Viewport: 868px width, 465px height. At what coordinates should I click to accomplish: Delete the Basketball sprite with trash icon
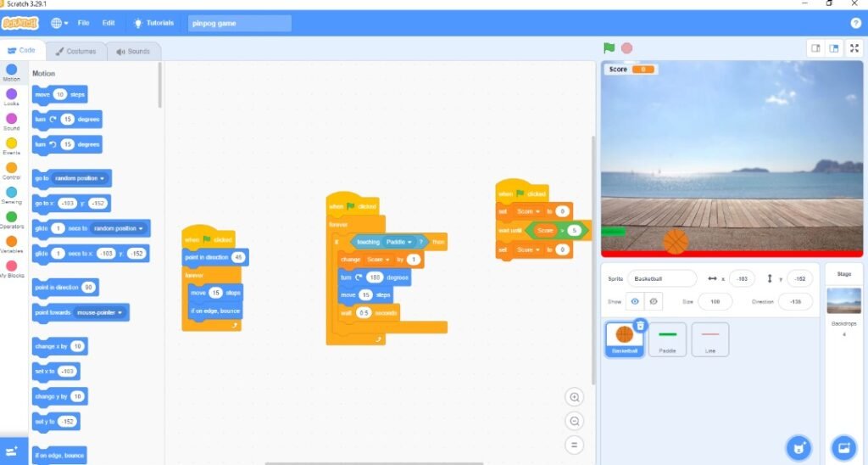click(x=640, y=325)
